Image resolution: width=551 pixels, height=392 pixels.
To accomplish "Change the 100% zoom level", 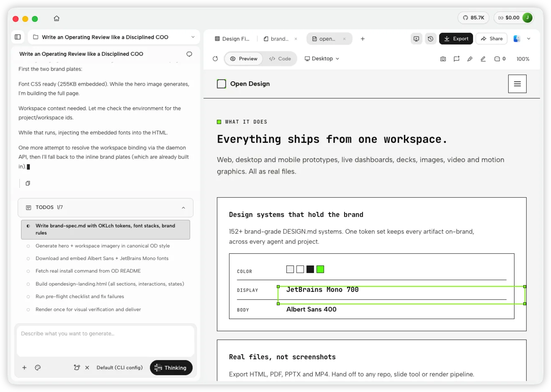I will (x=523, y=59).
